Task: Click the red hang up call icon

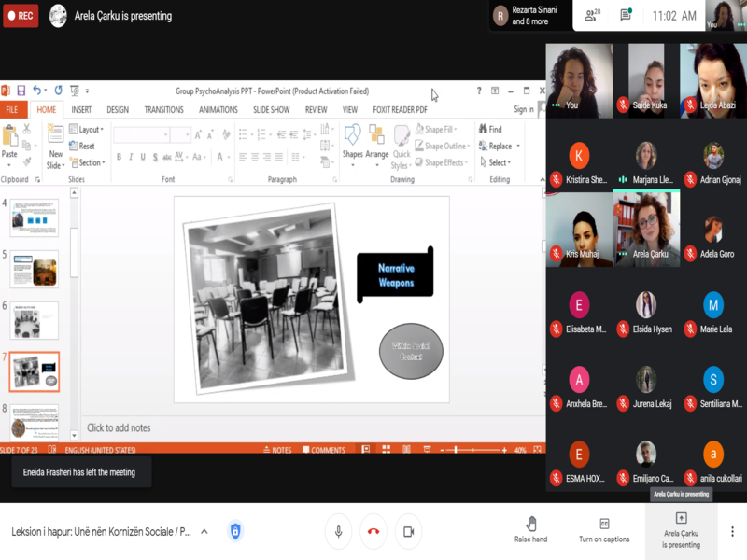Action: tap(373, 531)
